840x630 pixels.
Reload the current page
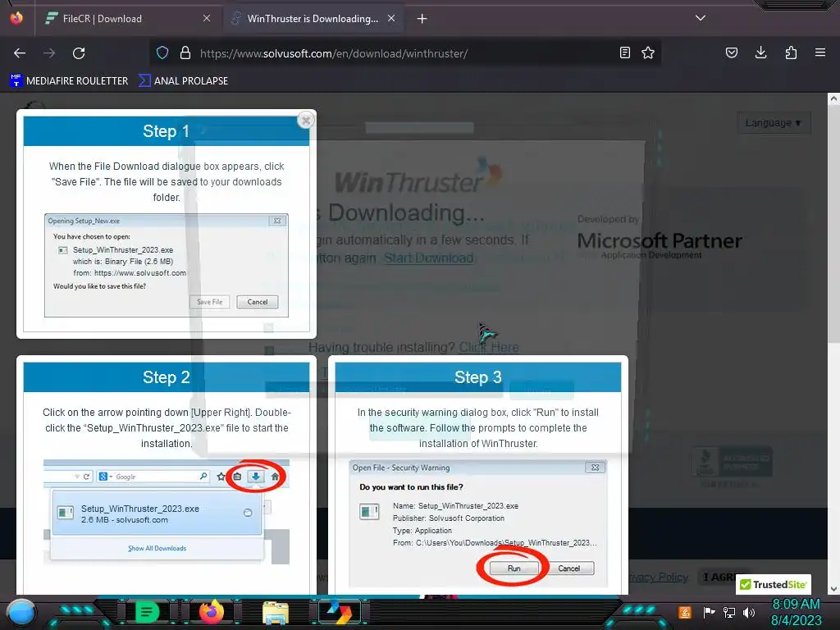pos(79,53)
